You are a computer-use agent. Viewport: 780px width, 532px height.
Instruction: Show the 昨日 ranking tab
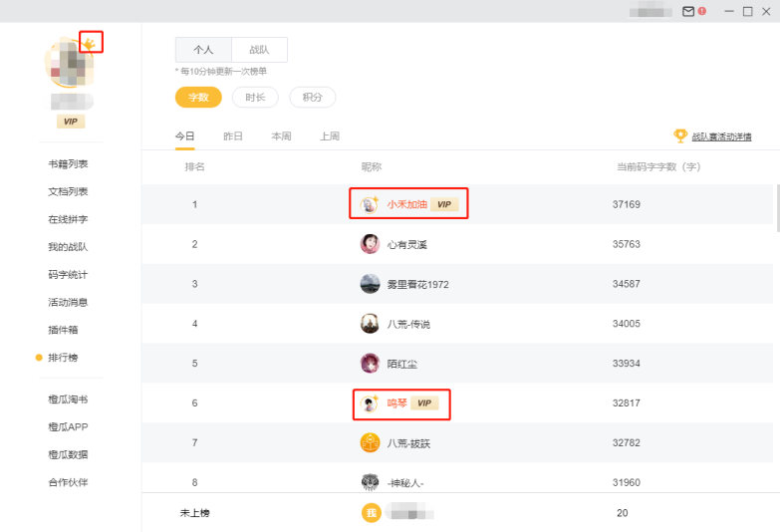233,136
